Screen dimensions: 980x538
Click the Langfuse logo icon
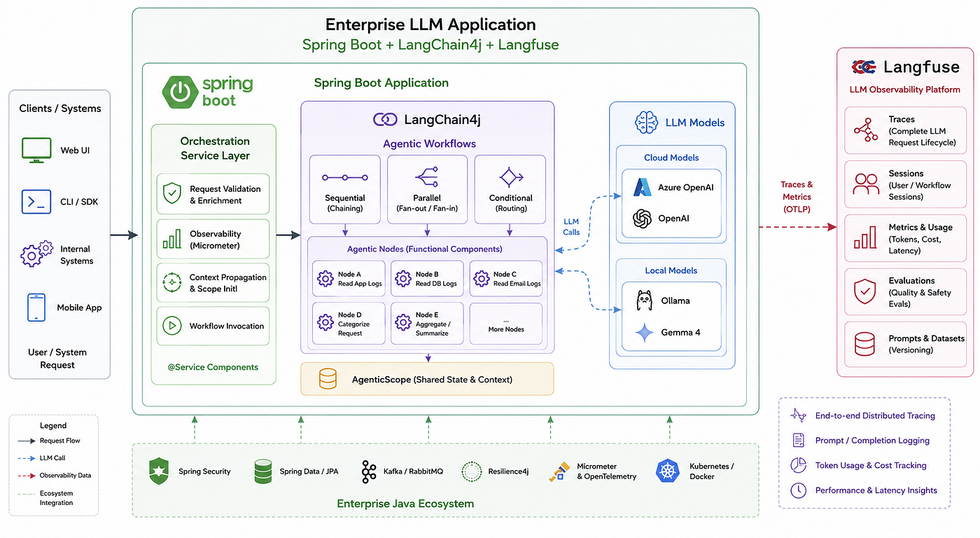tap(864, 67)
